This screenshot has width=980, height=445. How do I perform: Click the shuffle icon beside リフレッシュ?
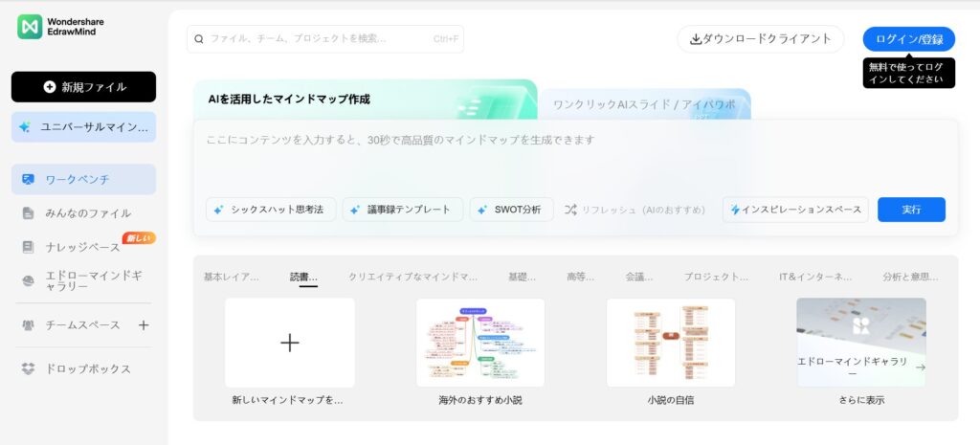570,210
